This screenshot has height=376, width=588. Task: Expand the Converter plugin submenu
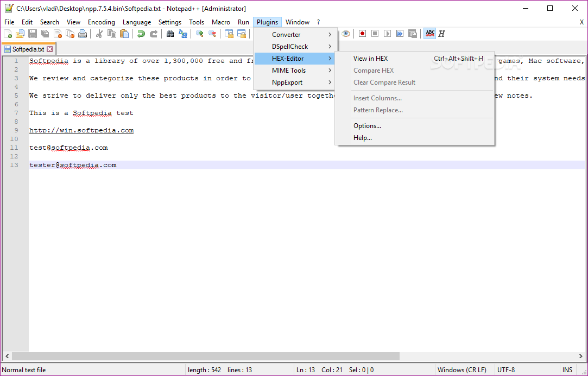pos(295,35)
